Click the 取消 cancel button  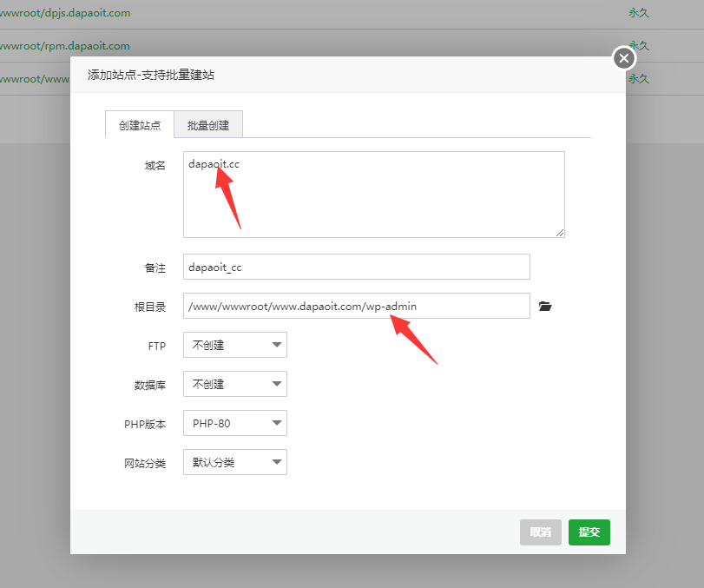pos(541,532)
